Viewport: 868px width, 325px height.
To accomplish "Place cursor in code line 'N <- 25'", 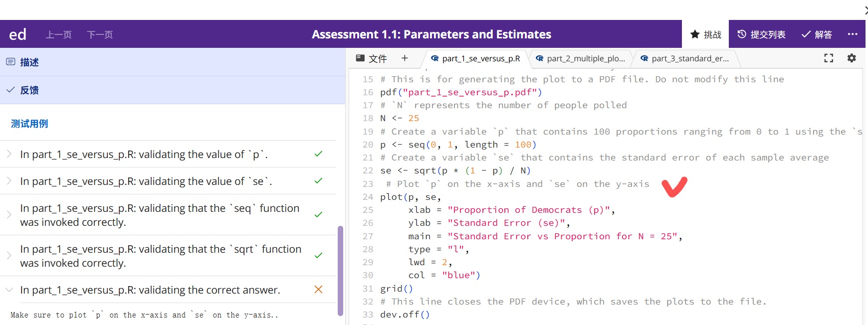I will pyautogui.click(x=400, y=118).
